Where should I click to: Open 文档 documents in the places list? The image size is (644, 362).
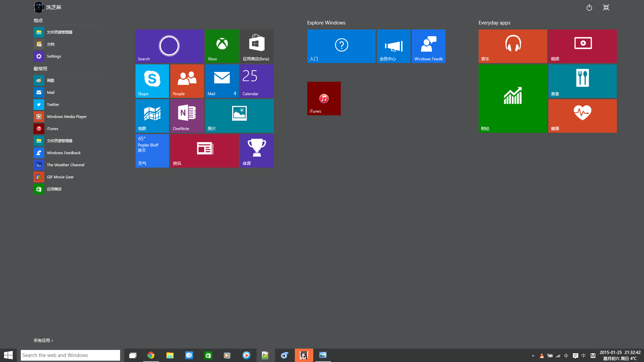point(67,44)
